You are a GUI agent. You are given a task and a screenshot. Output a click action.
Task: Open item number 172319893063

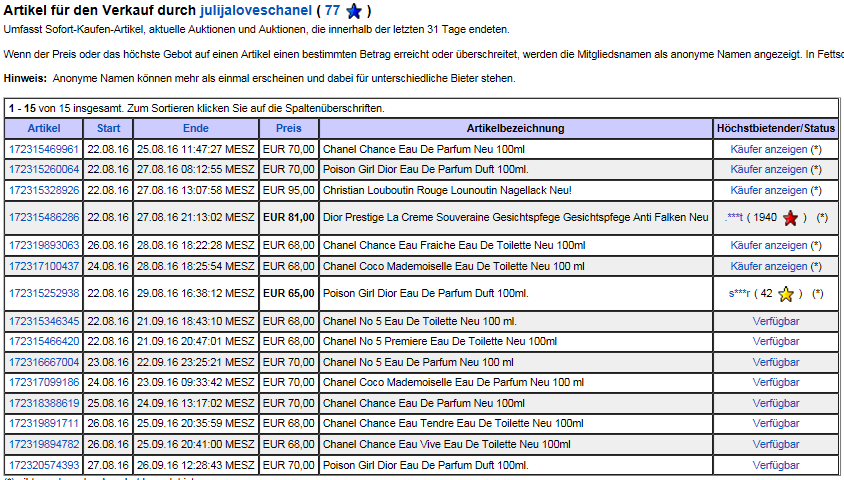(x=44, y=245)
